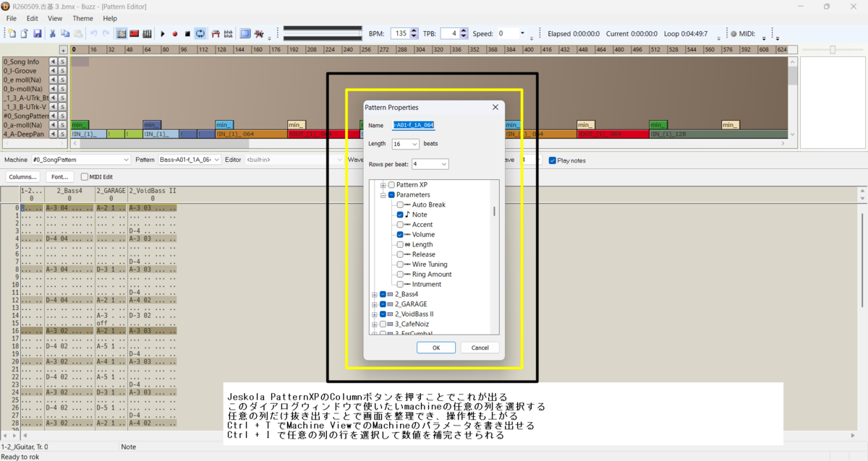This screenshot has height=461, width=868.
Task: Click the Cut scissors icon
Action: [53, 34]
